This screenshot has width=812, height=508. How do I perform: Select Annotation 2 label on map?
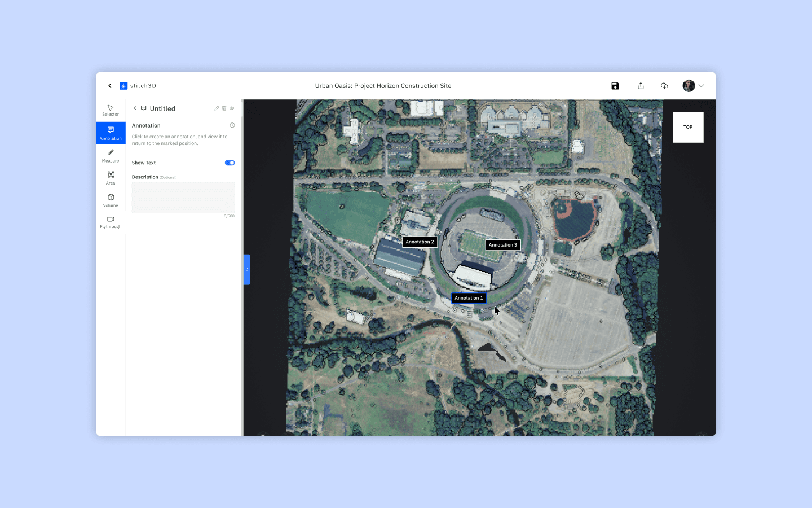pos(420,242)
